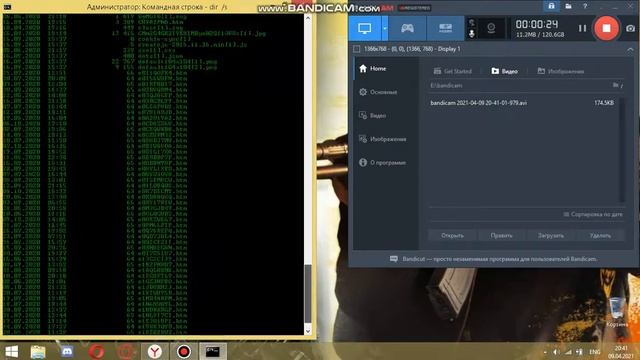The image size is (640, 360).
Task: Open Bandicam from the taskbar
Action: click(x=184, y=351)
